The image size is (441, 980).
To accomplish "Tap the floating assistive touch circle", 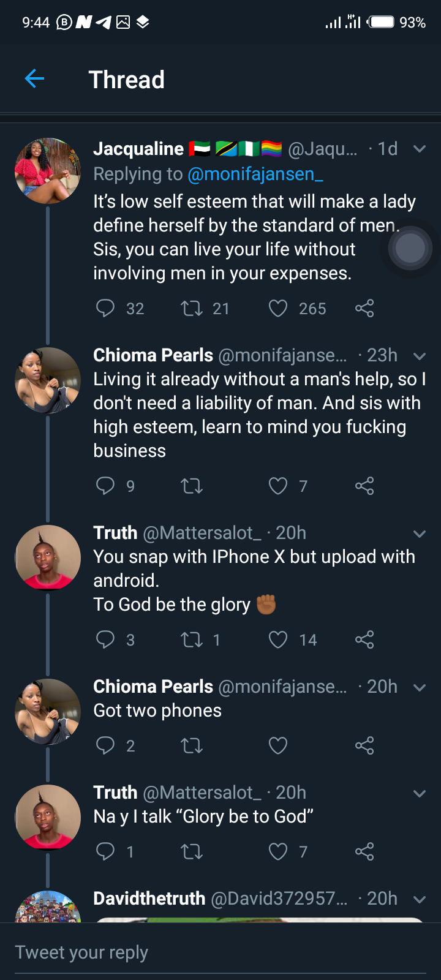I will [410, 248].
